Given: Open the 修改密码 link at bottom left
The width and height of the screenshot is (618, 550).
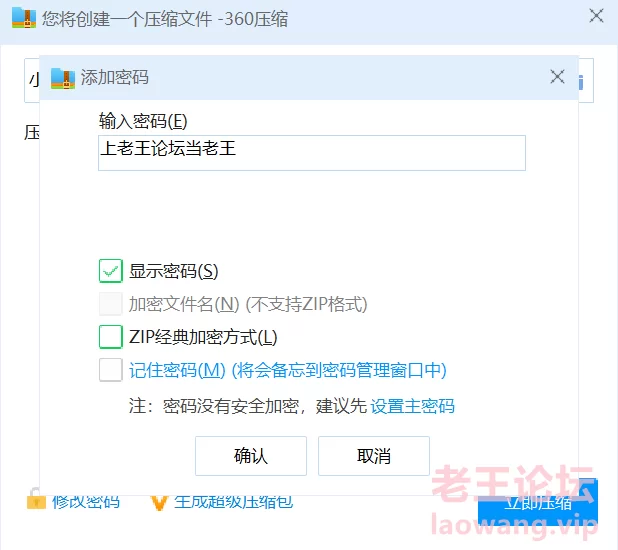Looking at the screenshot, I should tap(86, 502).
